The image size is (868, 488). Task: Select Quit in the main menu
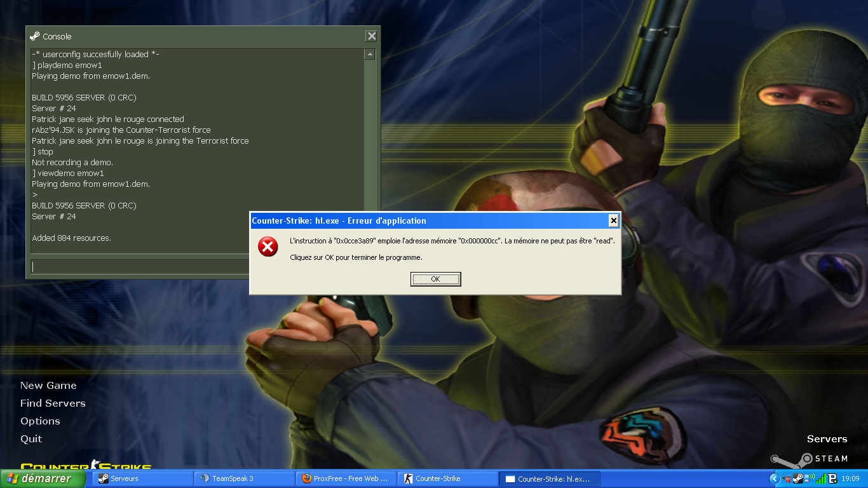point(31,439)
